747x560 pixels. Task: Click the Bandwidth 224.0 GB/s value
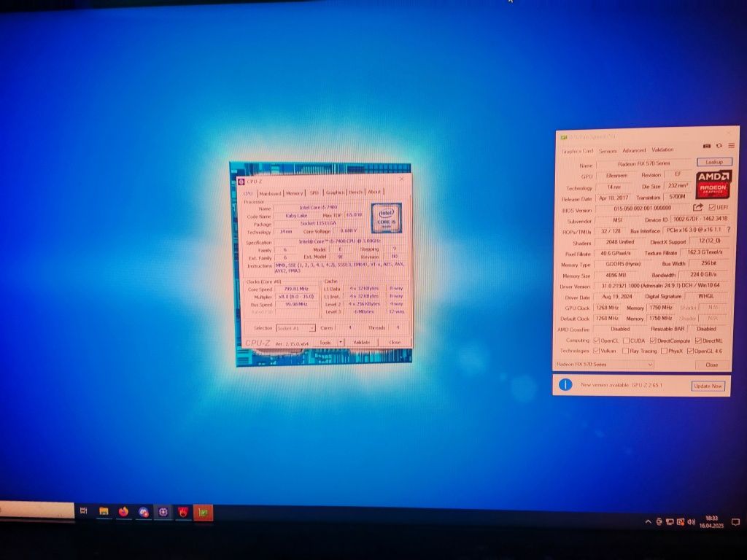[x=703, y=275]
